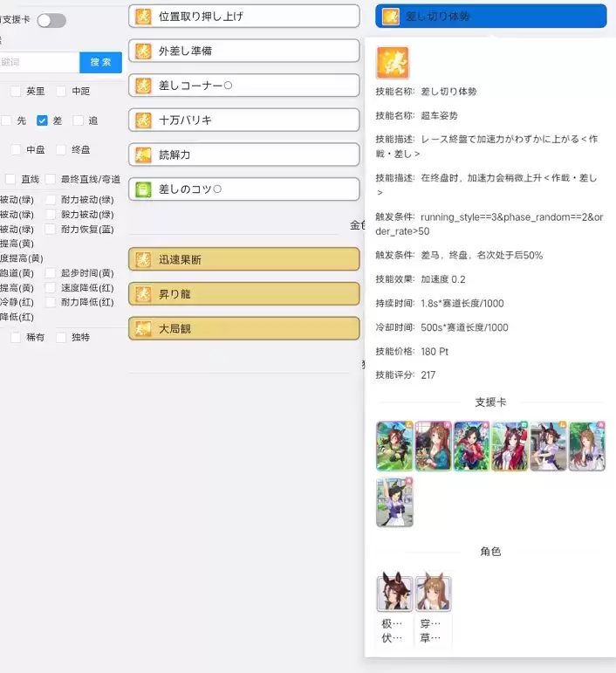The height and width of the screenshot is (673, 616).
Task: Click the gold skill icon on 迅速果断
Action: click(143, 259)
